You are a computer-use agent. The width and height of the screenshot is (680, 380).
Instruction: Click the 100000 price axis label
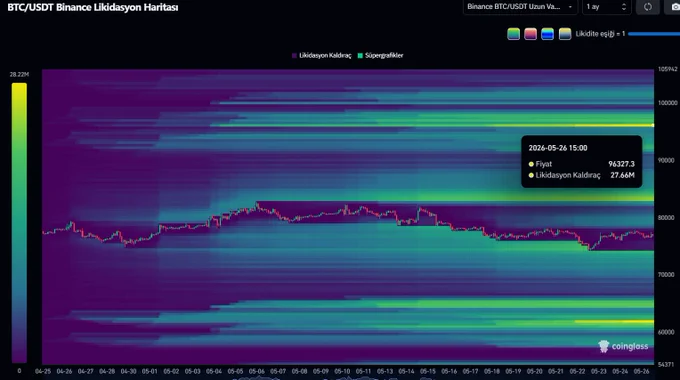pyautogui.click(x=667, y=103)
